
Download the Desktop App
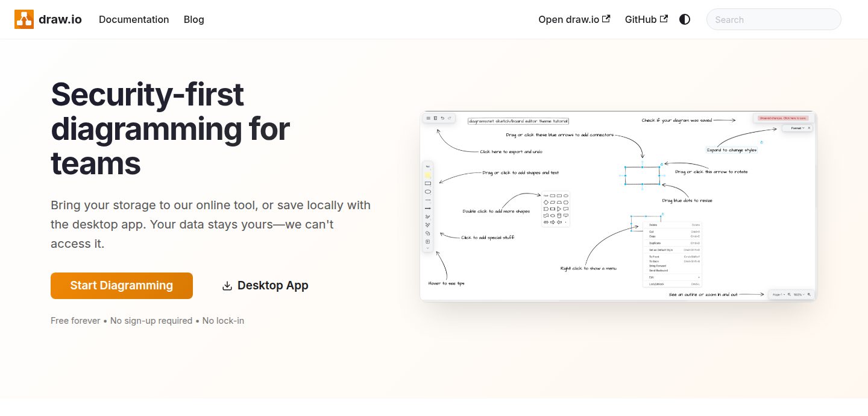pyautogui.click(x=265, y=286)
